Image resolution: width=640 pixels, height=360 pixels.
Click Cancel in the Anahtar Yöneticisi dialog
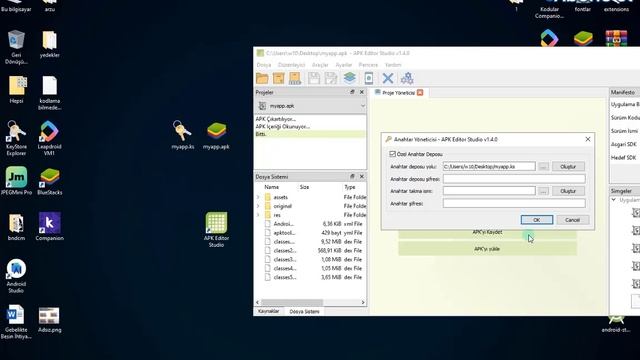(573, 220)
